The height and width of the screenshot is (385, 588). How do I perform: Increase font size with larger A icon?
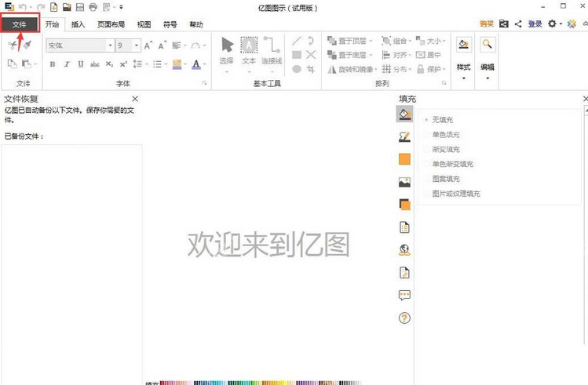coord(148,45)
